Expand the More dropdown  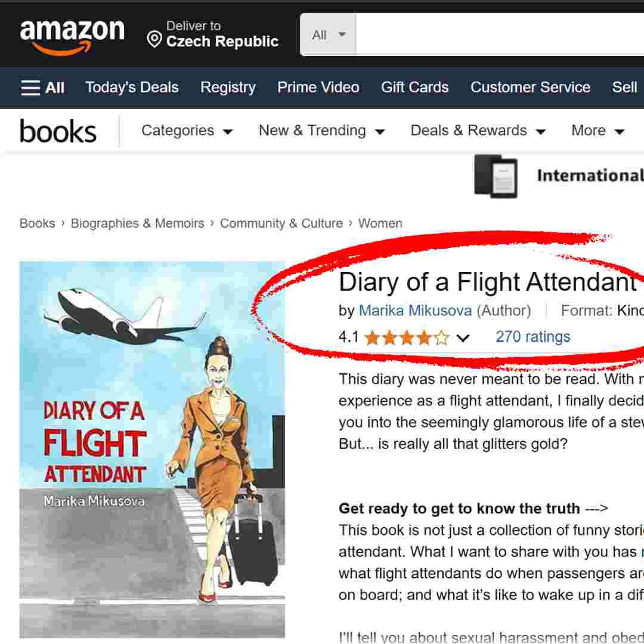pyautogui.click(x=598, y=131)
